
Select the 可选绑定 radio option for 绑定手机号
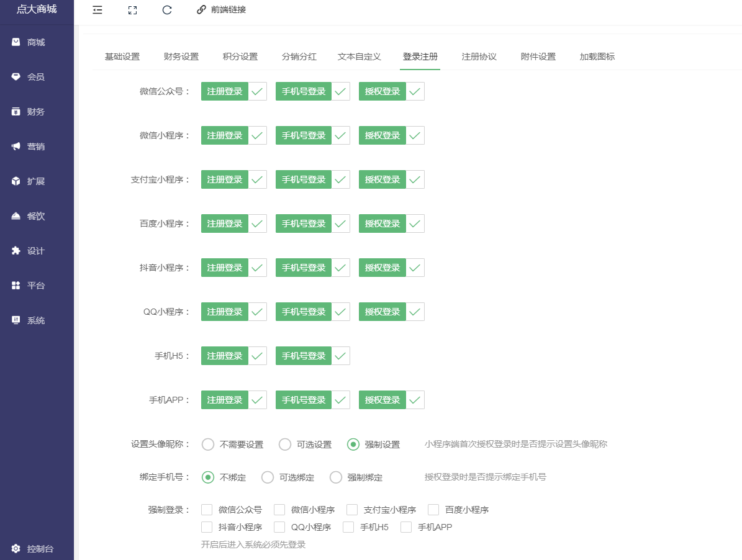tap(268, 477)
